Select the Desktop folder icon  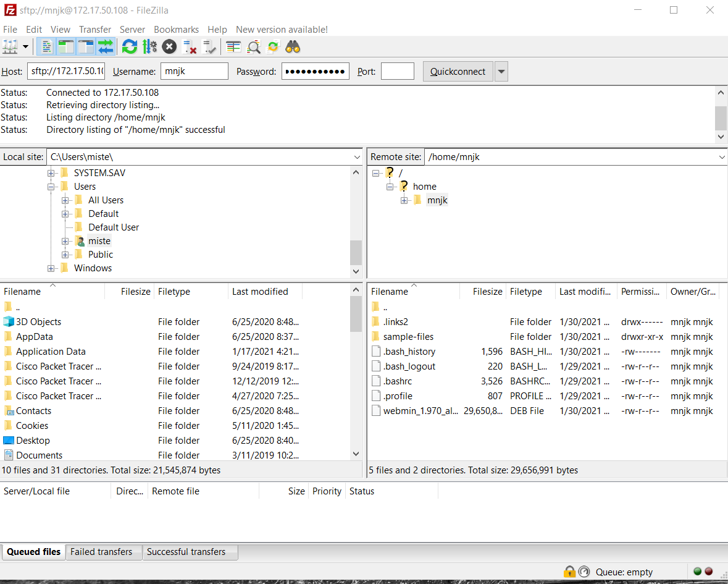point(9,441)
